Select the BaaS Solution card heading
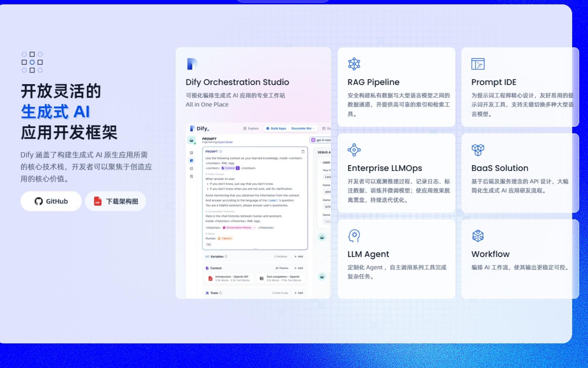 (500, 168)
